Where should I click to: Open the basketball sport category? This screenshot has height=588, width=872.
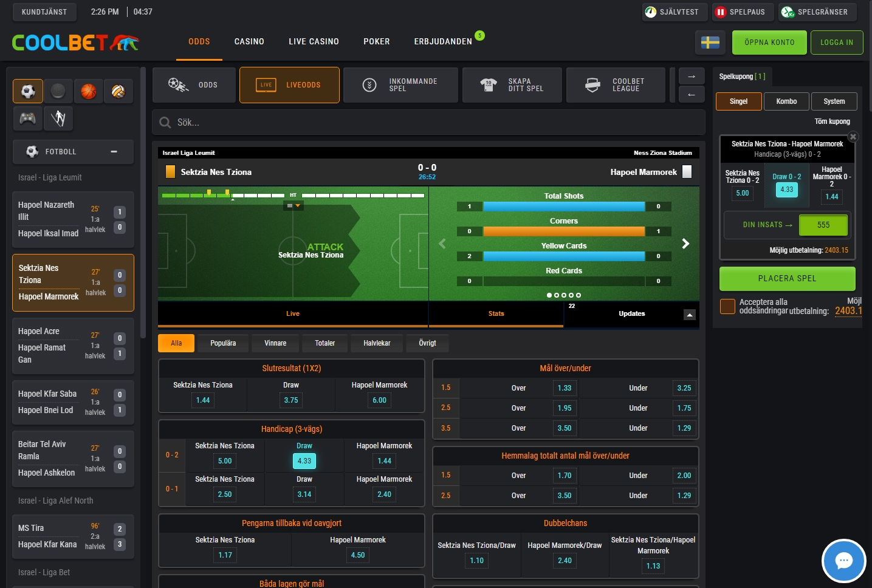pyautogui.click(x=88, y=91)
